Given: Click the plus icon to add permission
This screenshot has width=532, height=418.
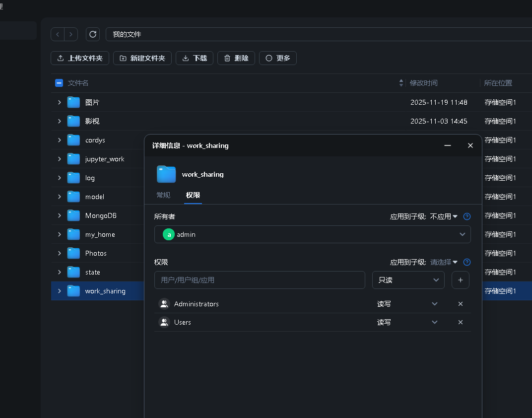Looking at the screenshot, I should click(460, 280).
